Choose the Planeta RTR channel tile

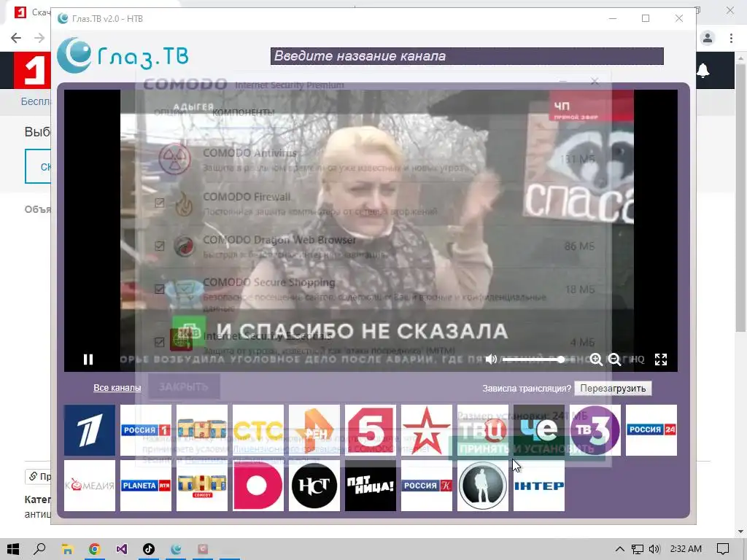(146, 486)
